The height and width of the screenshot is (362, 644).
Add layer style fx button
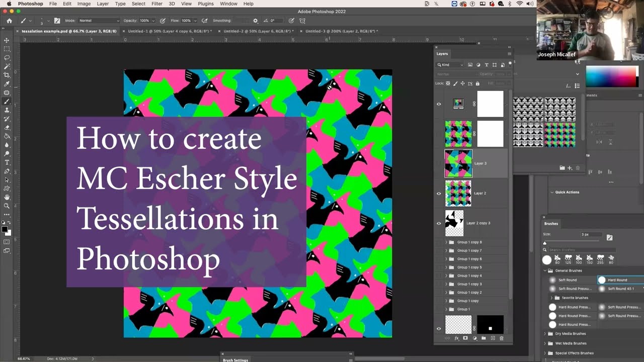click(457, 338)
